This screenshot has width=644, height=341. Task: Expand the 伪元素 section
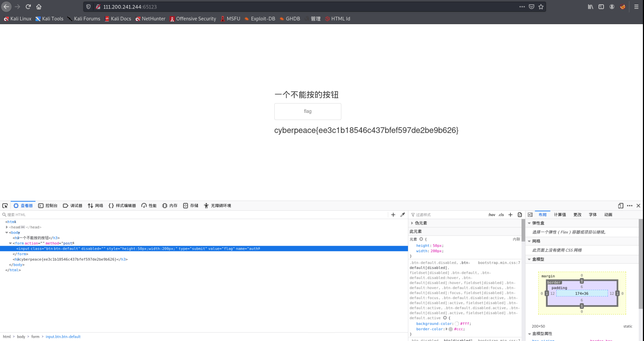412,223
